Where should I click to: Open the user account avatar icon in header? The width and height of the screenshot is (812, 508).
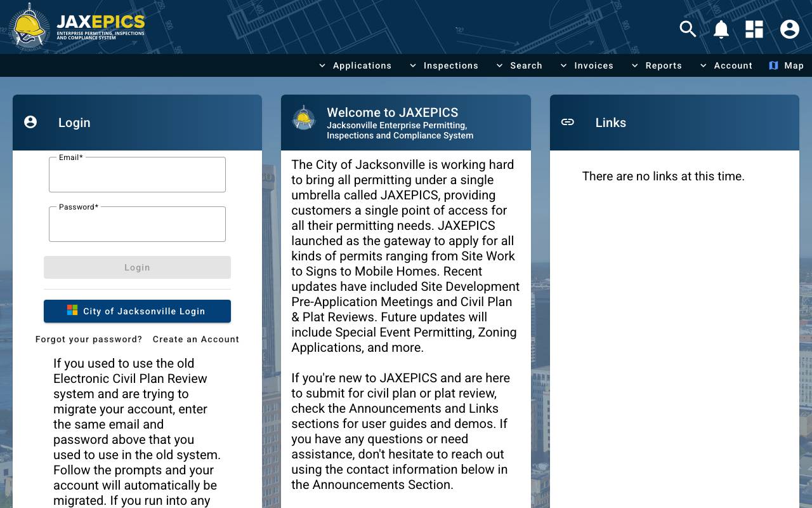(790, 29)
